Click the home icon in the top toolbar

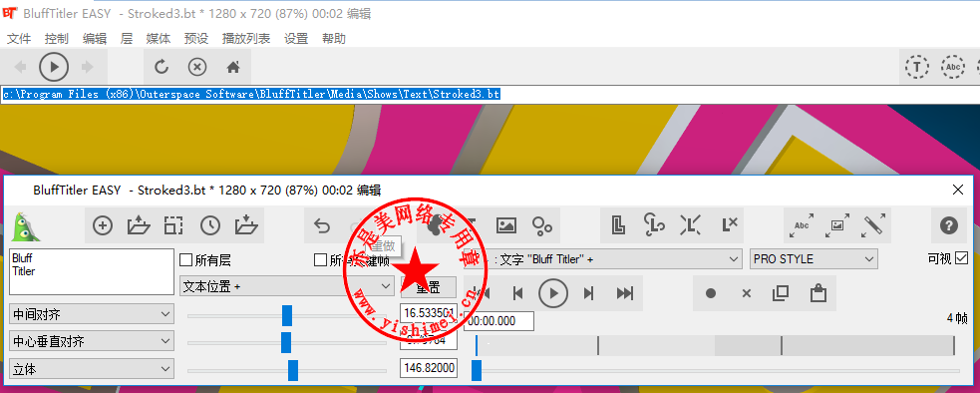tap(233, 67)
